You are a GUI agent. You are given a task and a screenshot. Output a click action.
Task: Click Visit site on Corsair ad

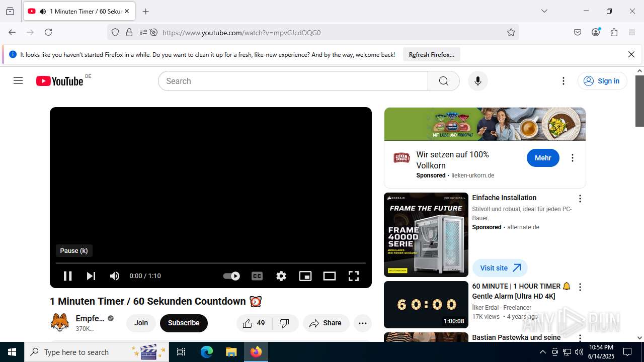[500, 268]
